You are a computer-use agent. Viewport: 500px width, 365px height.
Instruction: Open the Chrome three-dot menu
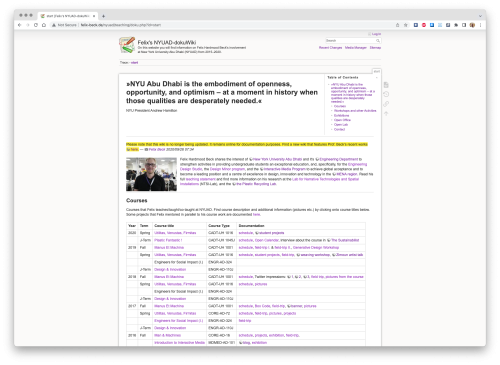point(480,25)
